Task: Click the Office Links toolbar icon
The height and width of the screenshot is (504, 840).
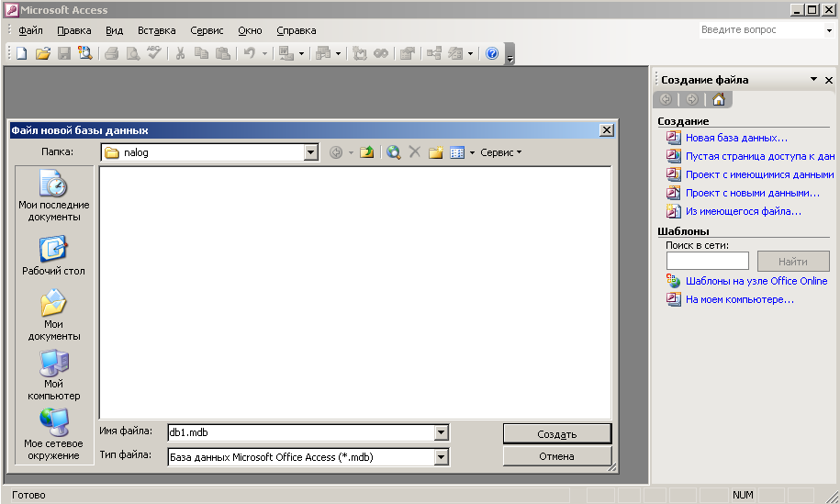Action: point(286,53)
